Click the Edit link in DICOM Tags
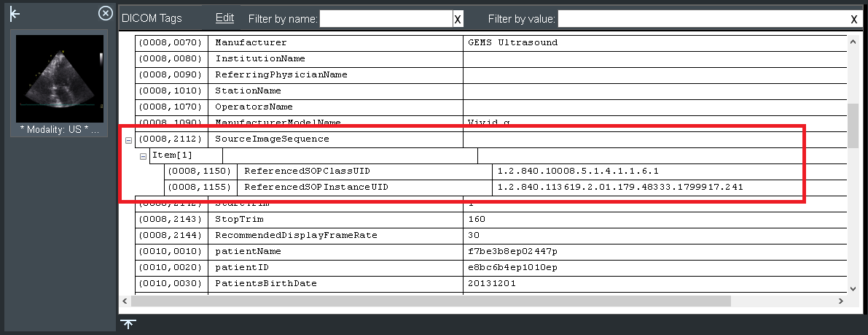This screenshot has height=335, width=868. [224, 18]
